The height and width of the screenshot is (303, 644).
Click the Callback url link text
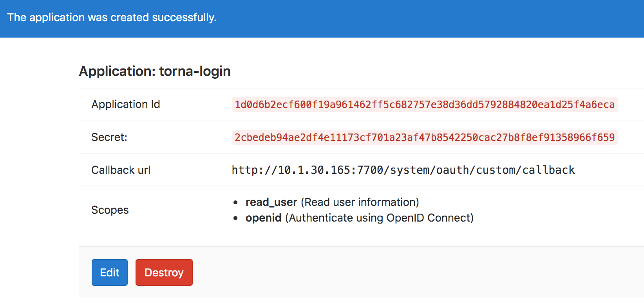point(403,170)
